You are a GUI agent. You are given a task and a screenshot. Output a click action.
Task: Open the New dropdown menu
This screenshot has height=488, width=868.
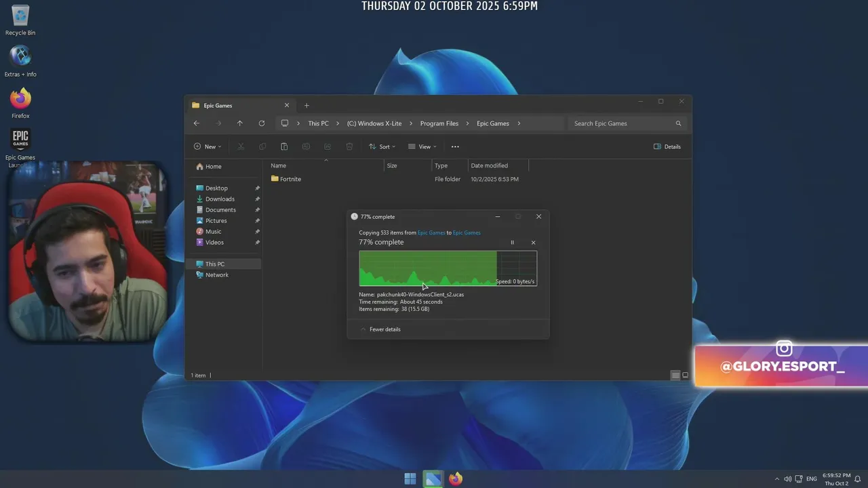[207, 146]
